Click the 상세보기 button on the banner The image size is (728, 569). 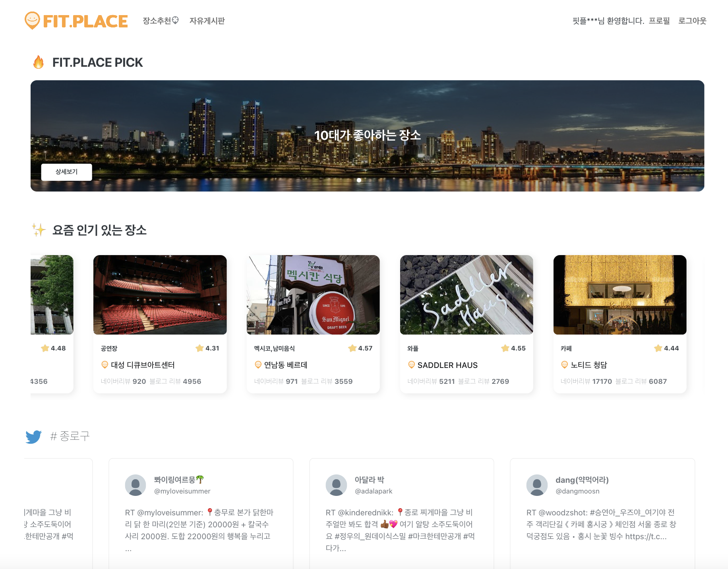coord(66,172)
